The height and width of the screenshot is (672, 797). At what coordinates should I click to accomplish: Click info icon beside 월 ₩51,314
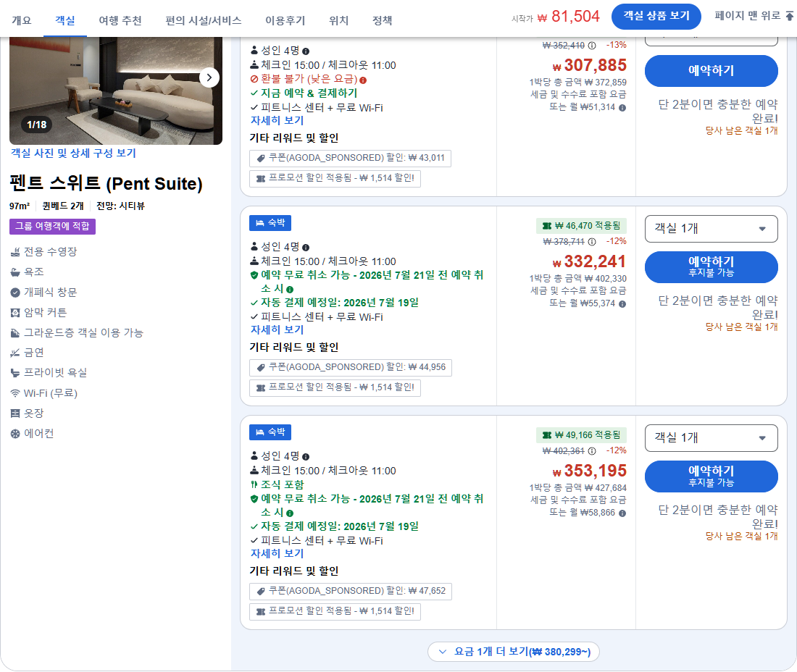pos(622,108)
